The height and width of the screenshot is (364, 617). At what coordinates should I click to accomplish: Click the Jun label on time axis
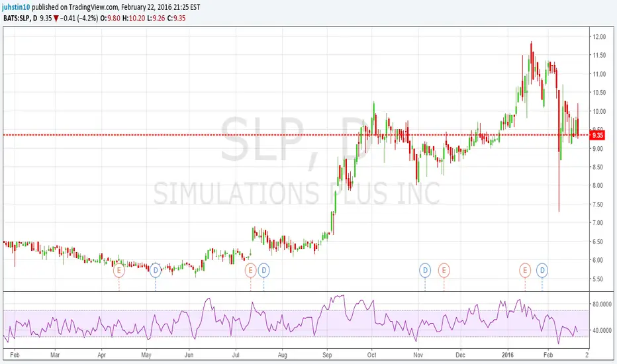[x=189, y=355]
